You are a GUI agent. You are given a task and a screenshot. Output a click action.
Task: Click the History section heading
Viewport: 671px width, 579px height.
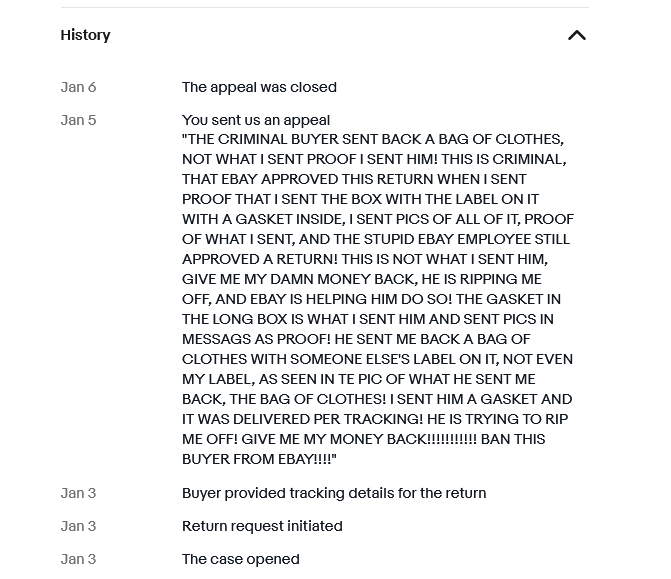tap(85, 35)
